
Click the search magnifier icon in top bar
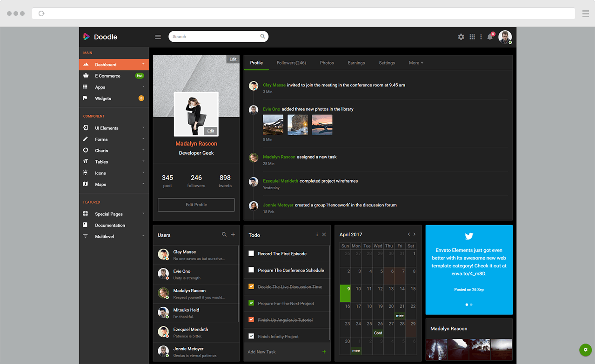pyautogui.click(x=263, y=36)
